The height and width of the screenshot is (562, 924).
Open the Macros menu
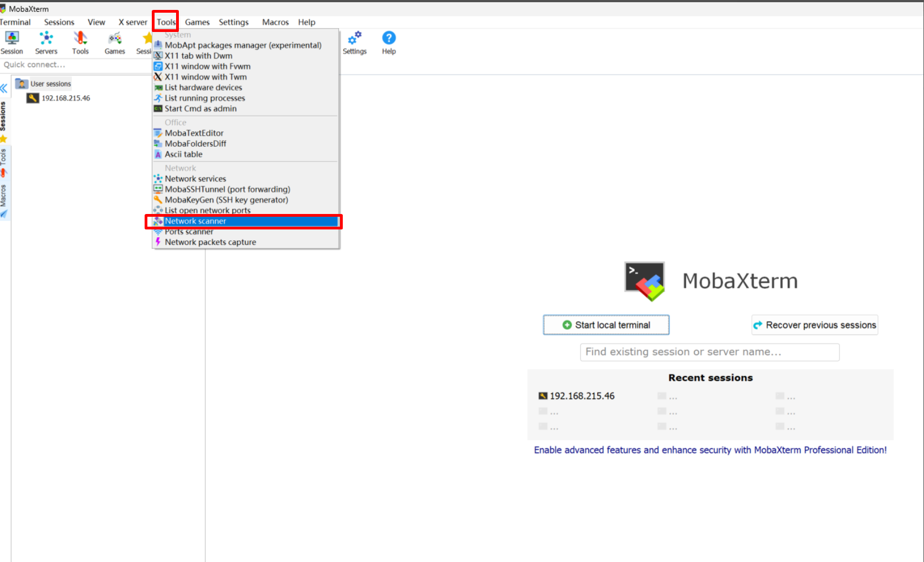pos(275,22)
